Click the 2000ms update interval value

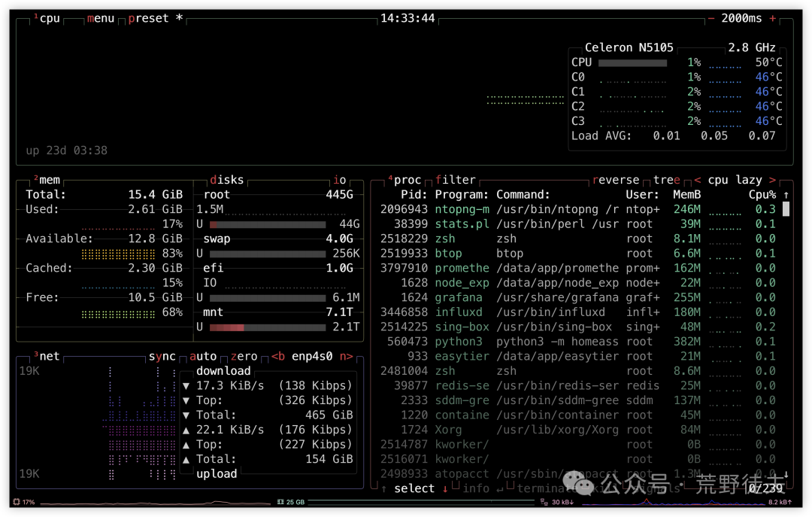coord(741,18)
